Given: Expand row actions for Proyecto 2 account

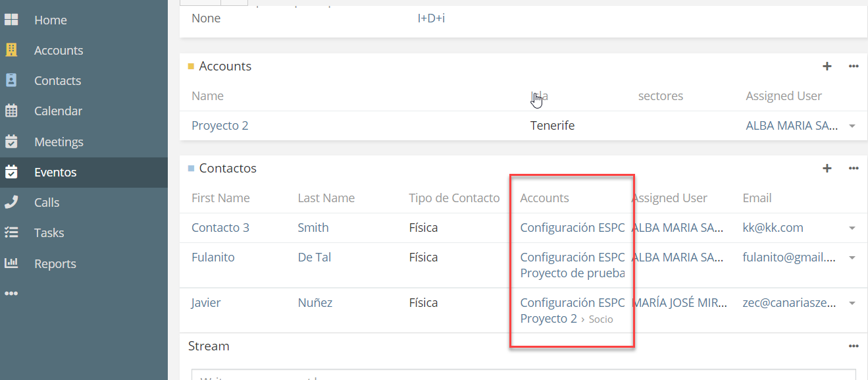Looking at the screenshot, I should coord(852,126).
